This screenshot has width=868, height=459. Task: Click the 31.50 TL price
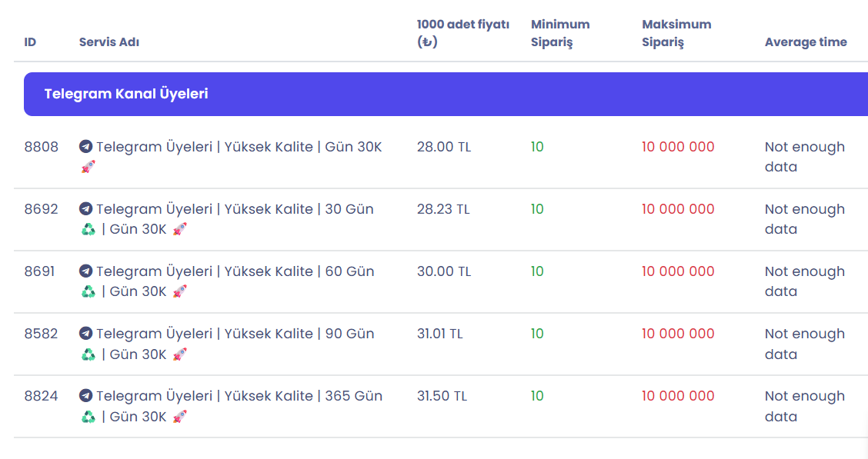(442, 396)
